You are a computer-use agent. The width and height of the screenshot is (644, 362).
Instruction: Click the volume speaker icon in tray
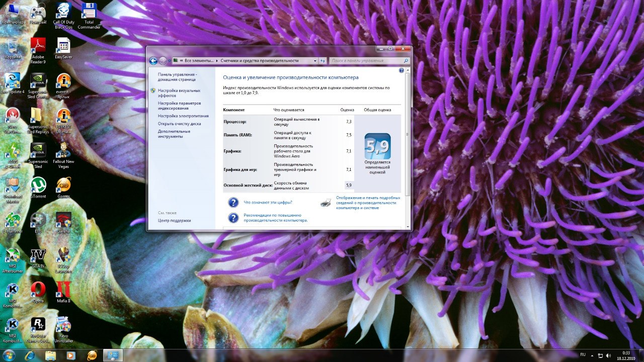coord(608,355)
